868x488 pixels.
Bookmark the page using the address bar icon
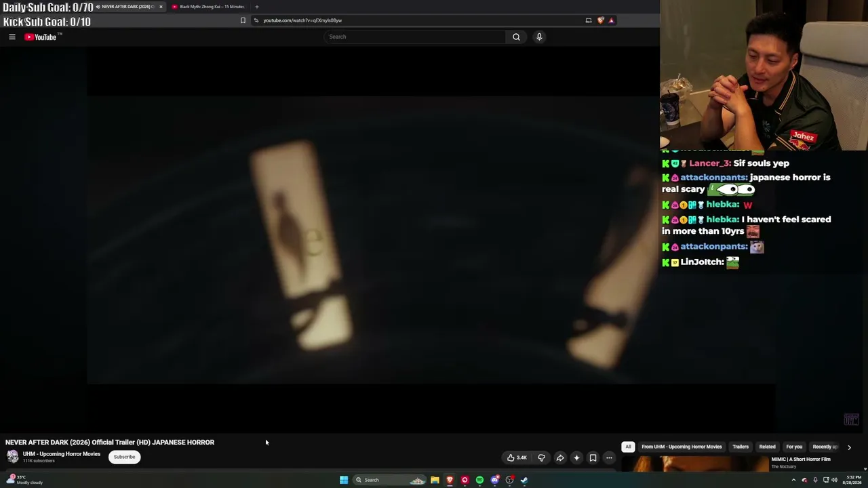coord(243,20)
